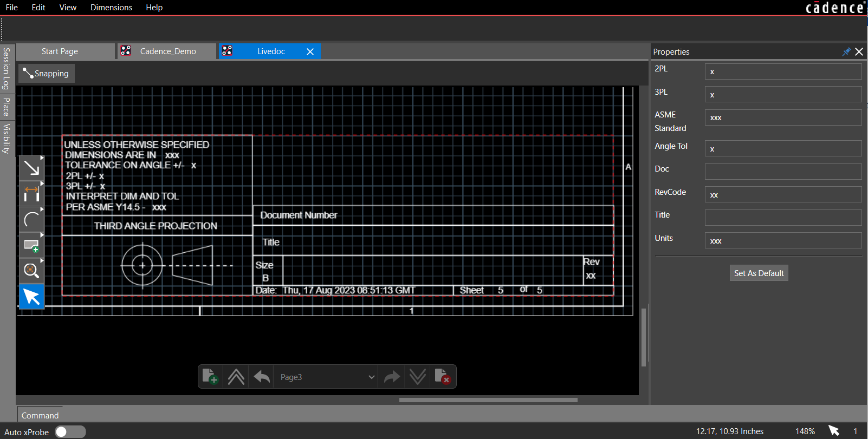Open the Session Log side panel
Viewport: 868px width, 439px height.
[x=7, y=68]
